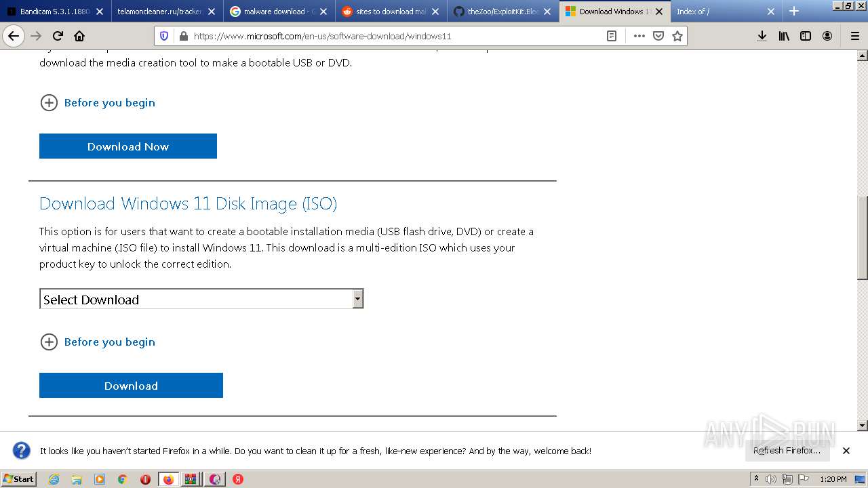Launch Opera from the taskbar
The image size is (868, 488).
coord(145,479)
